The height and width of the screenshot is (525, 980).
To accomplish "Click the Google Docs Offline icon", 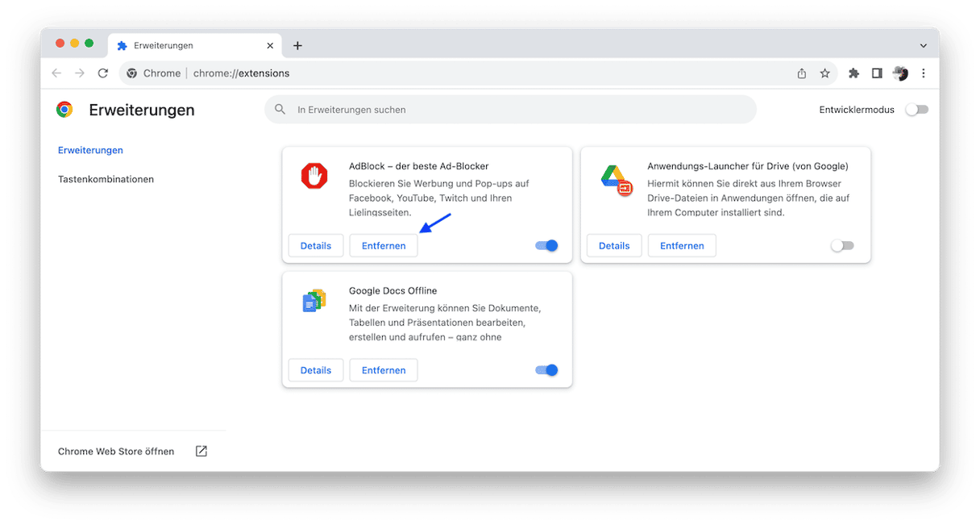I will [x=314, y=301].
